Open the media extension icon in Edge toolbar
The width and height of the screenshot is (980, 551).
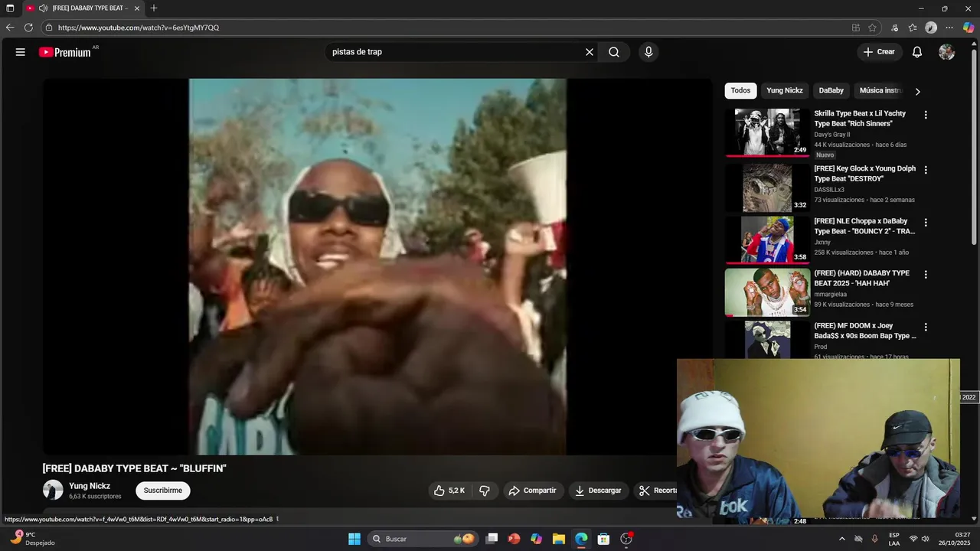[894, 28]
